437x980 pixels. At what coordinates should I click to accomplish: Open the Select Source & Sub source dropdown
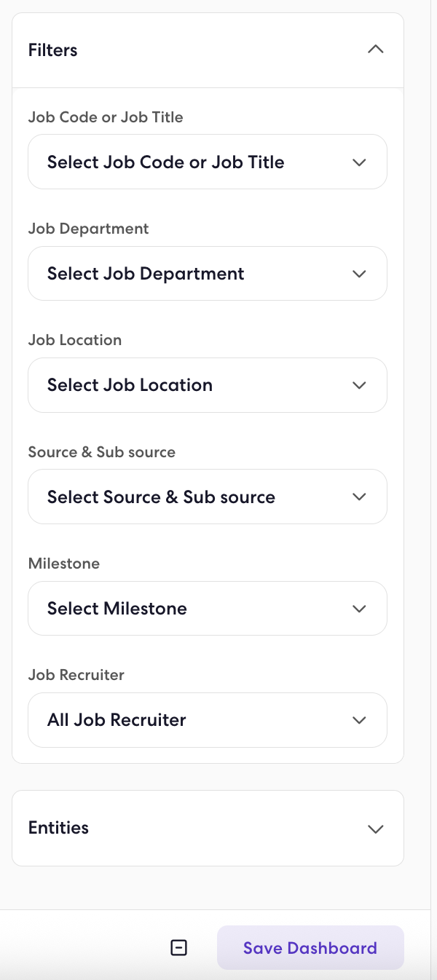(x=208, y=497)
